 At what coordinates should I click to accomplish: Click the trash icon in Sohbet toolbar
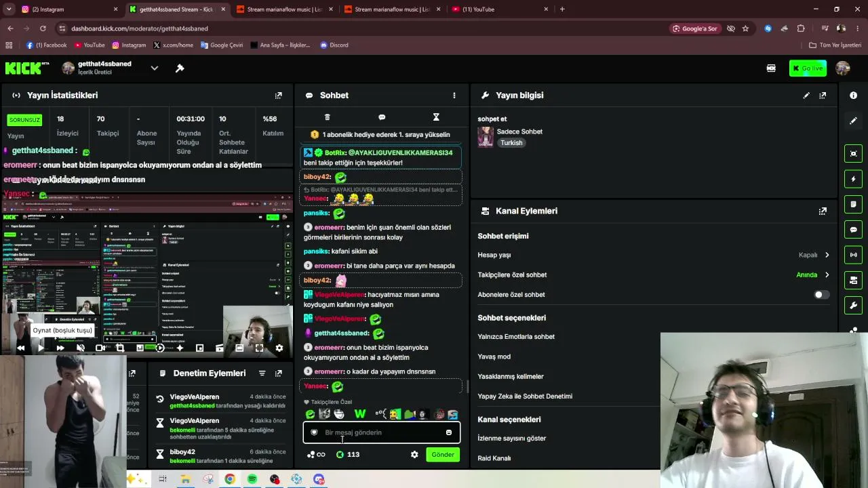click(x=327, y=117)
